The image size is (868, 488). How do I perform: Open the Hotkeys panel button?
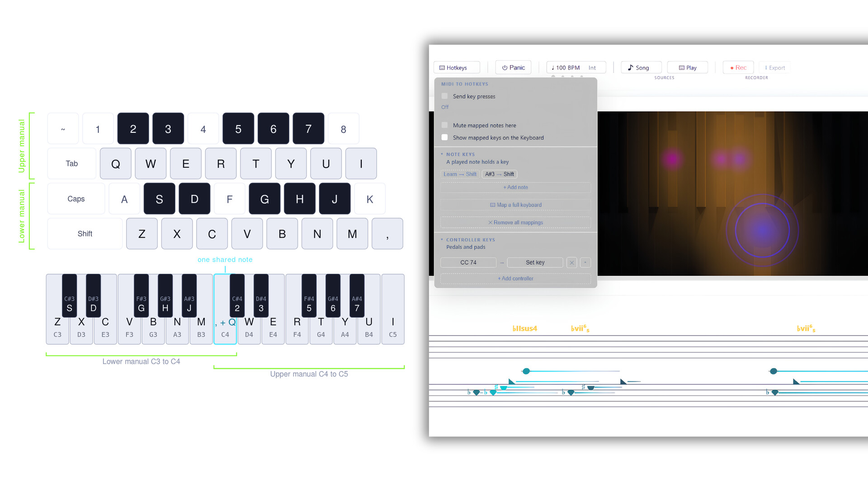457,67
